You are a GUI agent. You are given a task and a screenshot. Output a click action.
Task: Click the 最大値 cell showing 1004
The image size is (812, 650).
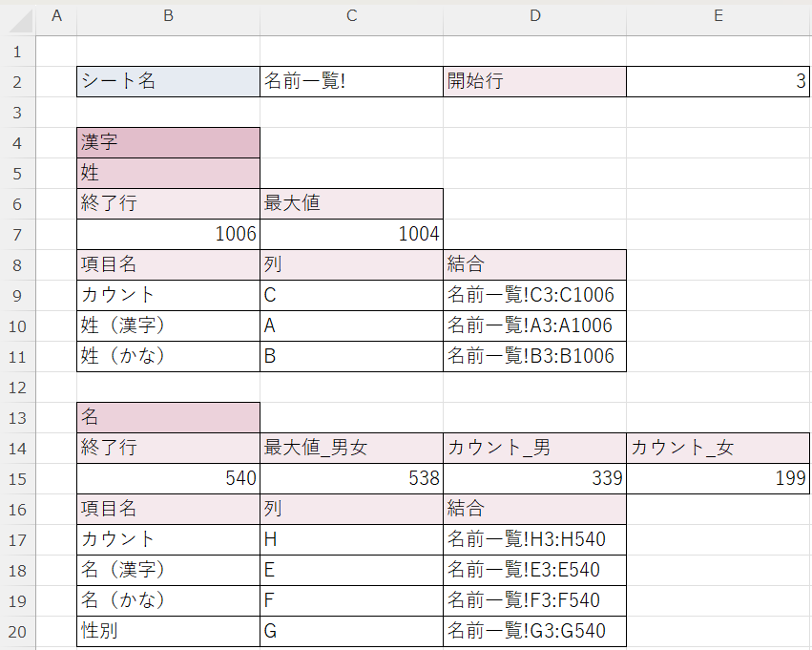point(351,234)
